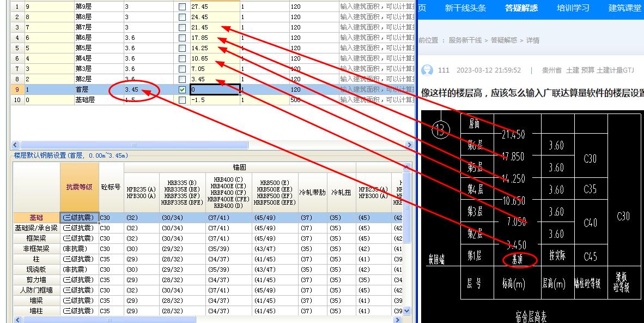Click the user avatar icon beside 111

click(x=427, y=70)
